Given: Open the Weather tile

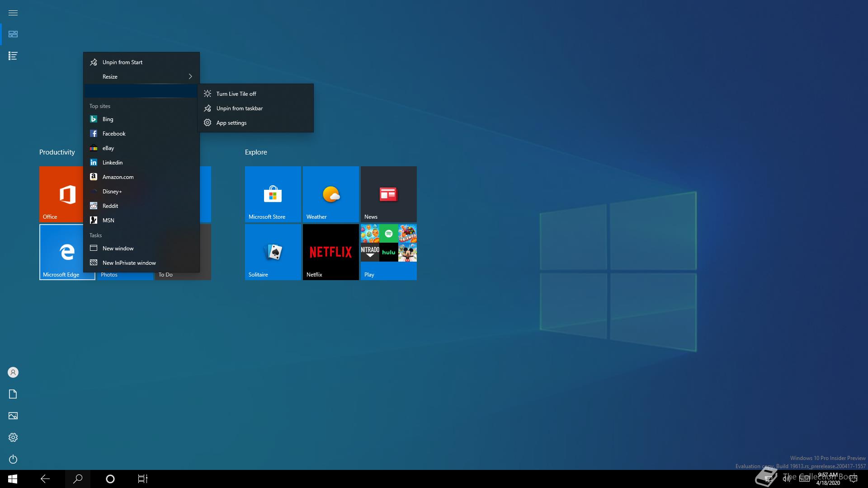Looking at the screenshot, I should coord(331,194).
